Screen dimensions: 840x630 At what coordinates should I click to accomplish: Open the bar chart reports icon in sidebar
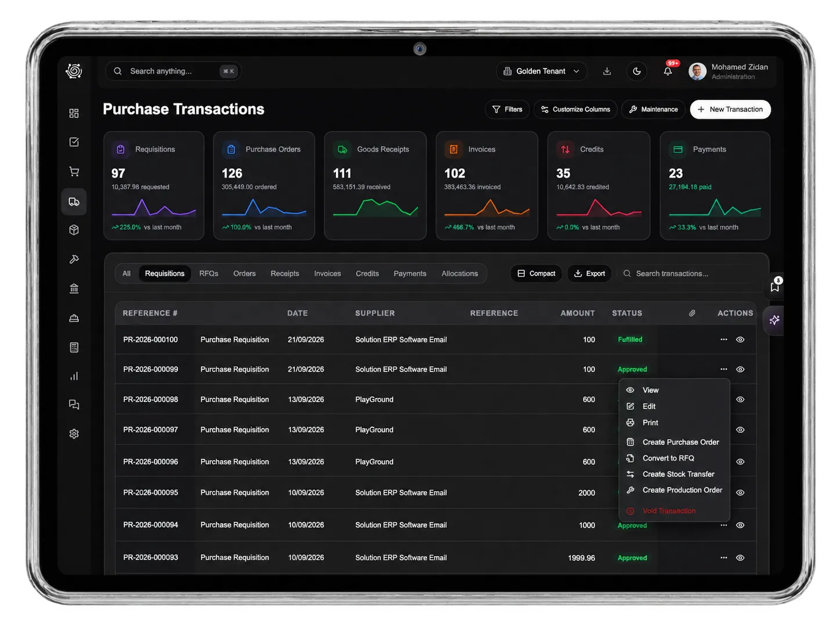tap(74, 376)
